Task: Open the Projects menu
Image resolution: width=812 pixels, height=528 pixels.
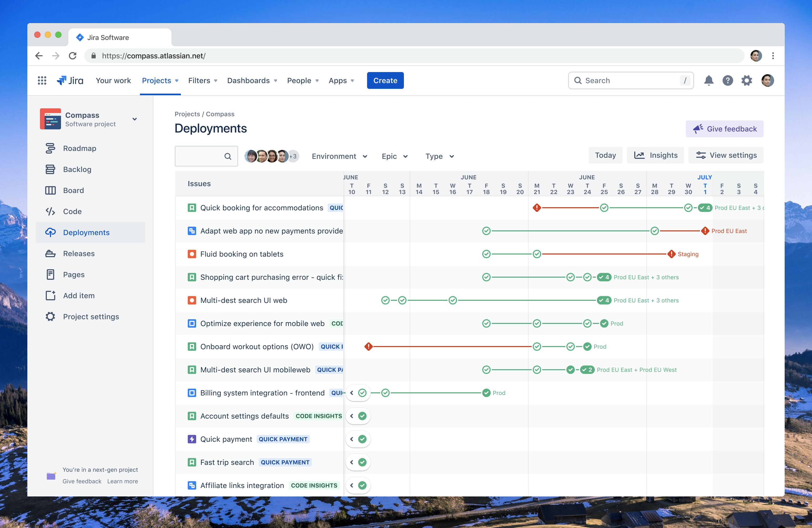Action: (x=160, y=80)
